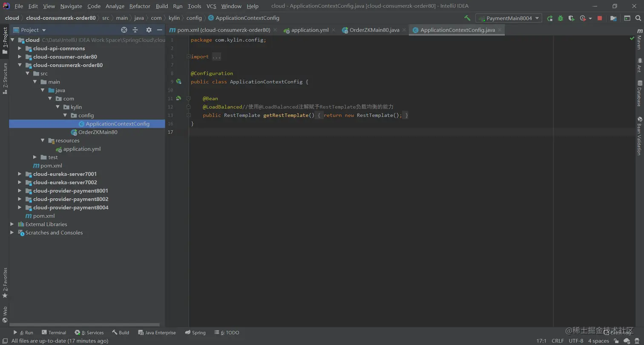
Task: Click the green Debug bug icon
Action: [561, 18]
